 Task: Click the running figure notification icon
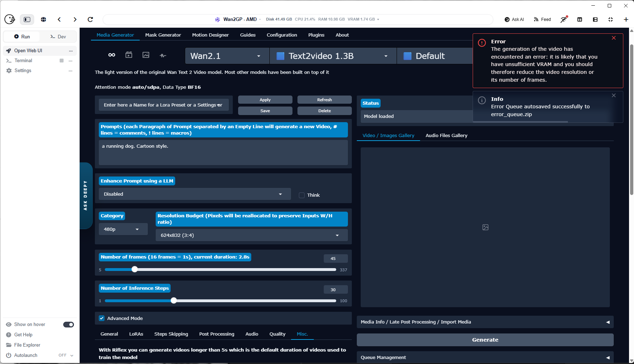[564, 20]
